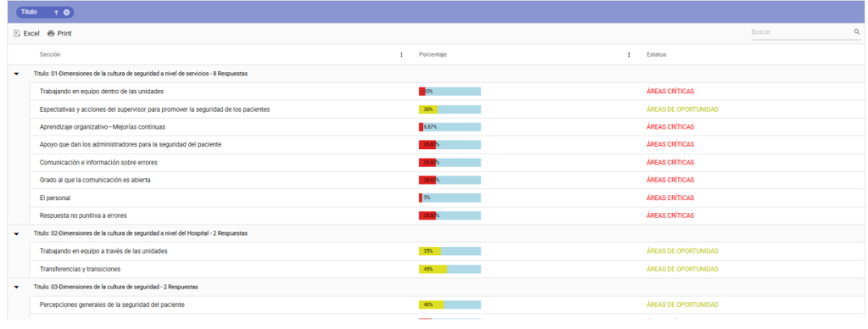Collapse group 02-Dimensiones a nivel del Hospital

(17, 234)
